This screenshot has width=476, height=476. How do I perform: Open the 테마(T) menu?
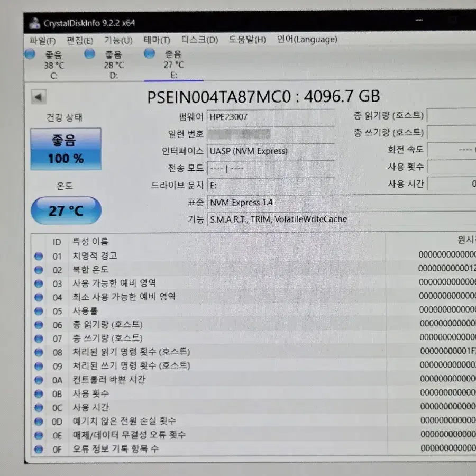click(157, 40)
